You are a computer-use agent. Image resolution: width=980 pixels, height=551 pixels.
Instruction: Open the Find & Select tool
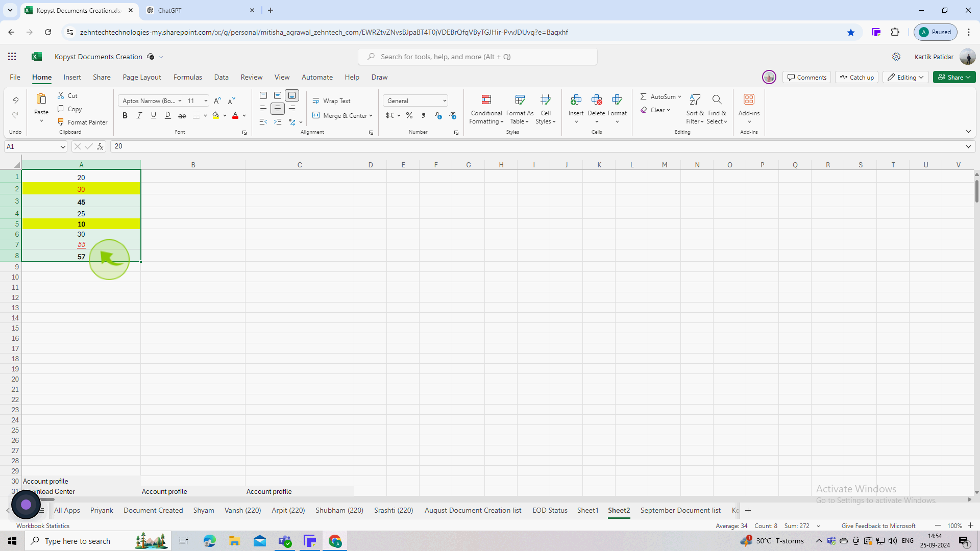(717, 109)
